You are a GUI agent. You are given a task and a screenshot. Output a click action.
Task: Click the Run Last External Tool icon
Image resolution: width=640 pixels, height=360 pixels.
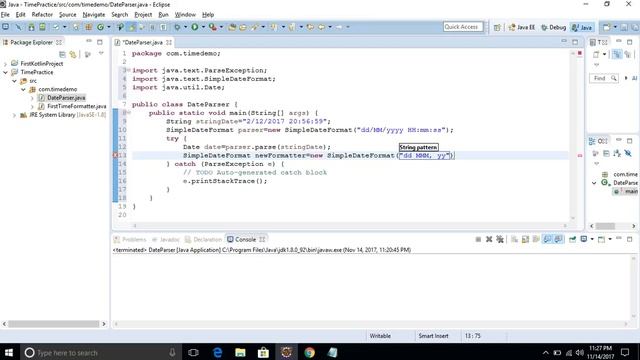(x=212, y=27)
